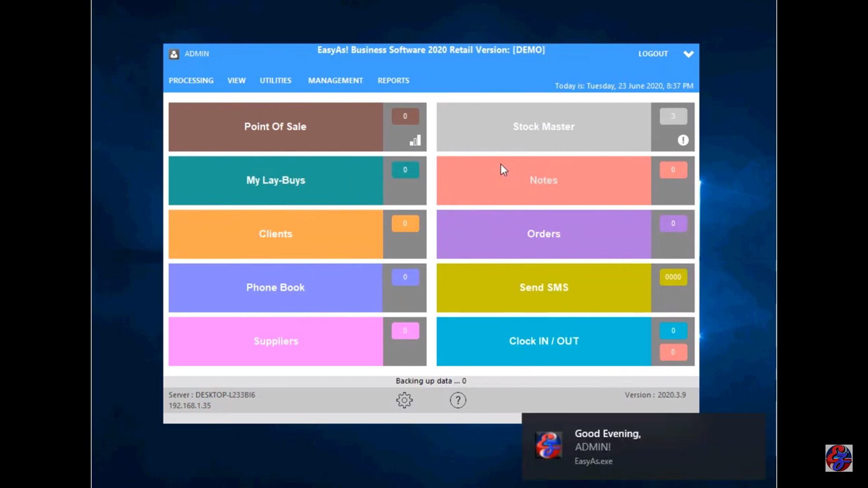Viewport: 868px width, 488px height.
Task: Expand the chevron dropdown beside LOGOUT
Action: (688, 54)
